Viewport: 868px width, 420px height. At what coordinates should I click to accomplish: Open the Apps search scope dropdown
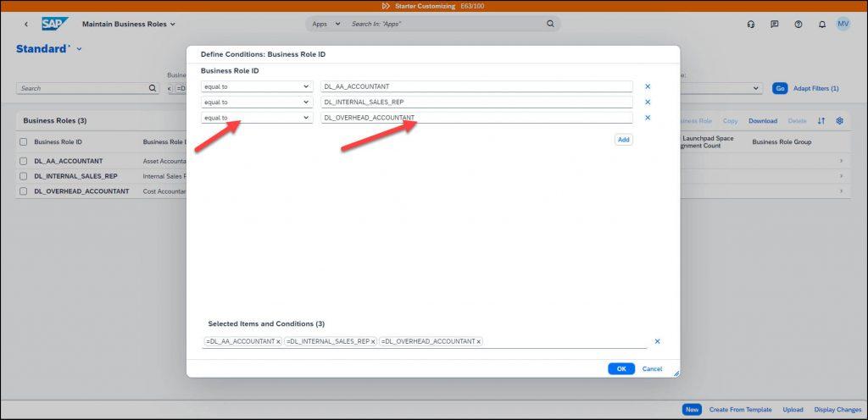(x=325, y=25)
